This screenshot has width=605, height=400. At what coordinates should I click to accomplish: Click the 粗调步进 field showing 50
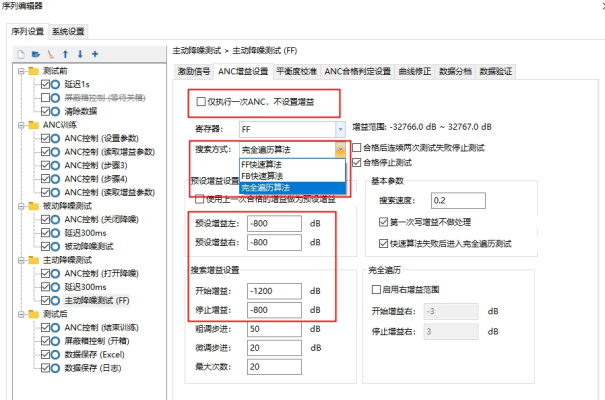[x=274, y=329]
